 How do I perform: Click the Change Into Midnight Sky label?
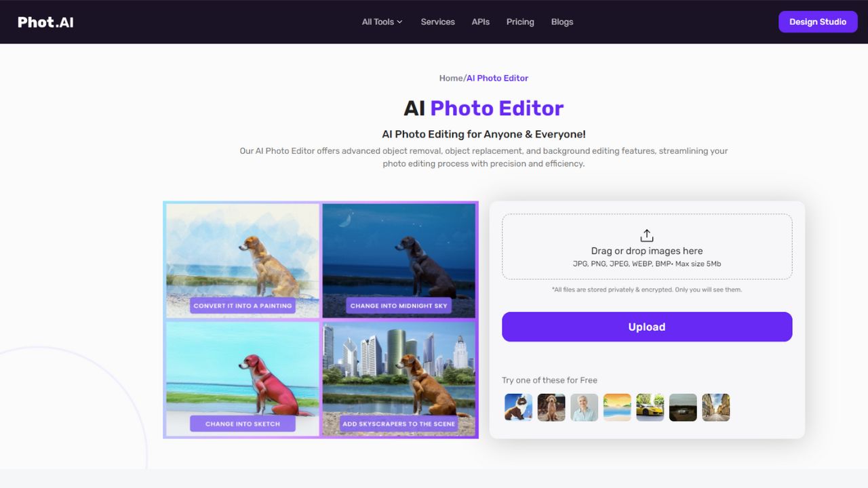point(399,306)
